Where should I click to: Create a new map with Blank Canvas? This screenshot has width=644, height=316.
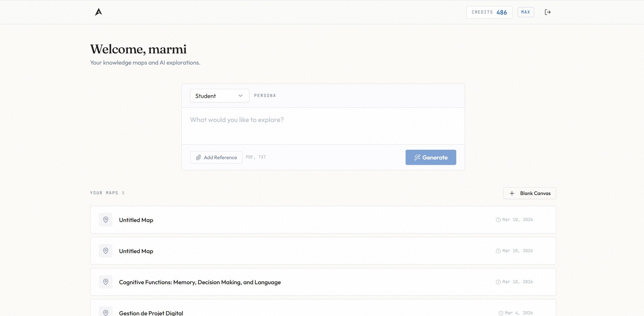coord(529,193)
